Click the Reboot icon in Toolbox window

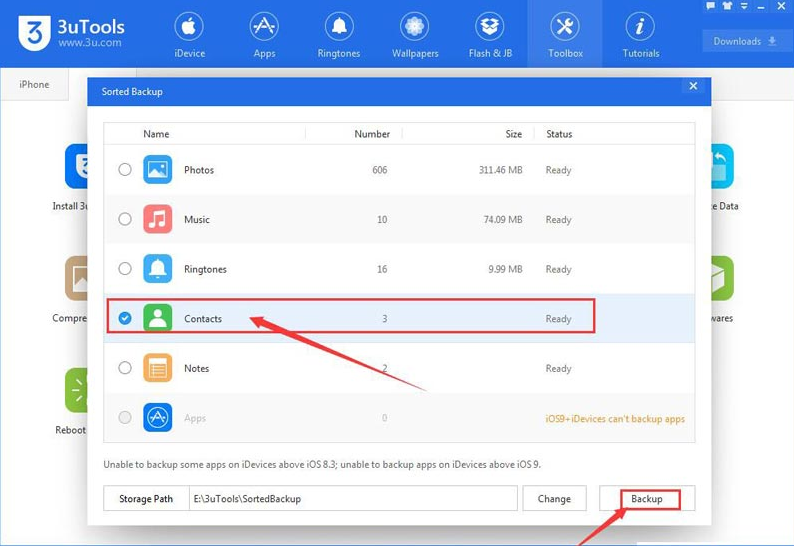pos(76,390)
